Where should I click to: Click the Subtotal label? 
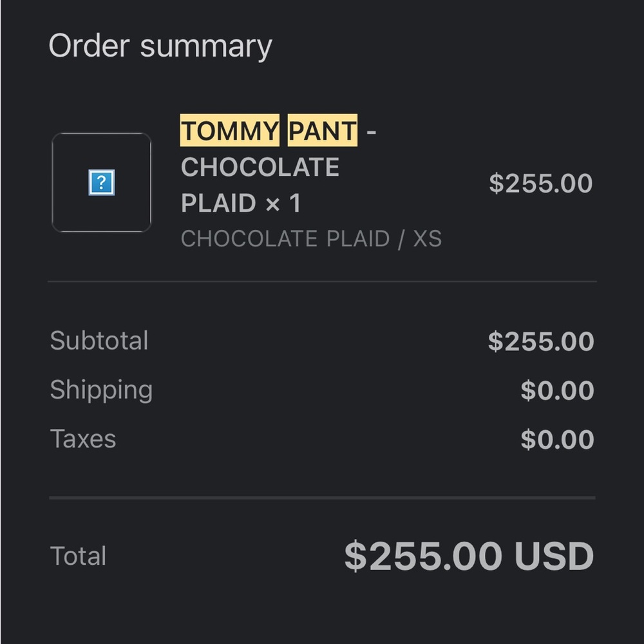click(99, 341)
